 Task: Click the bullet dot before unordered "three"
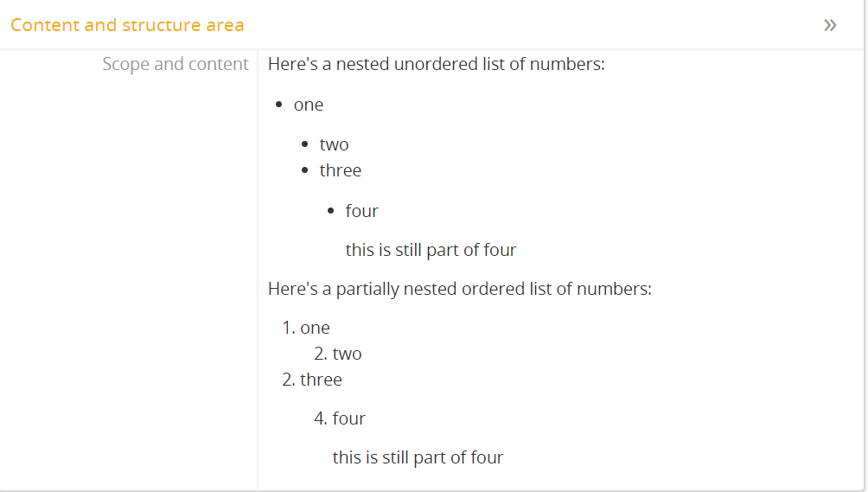[x=304, y=170]
